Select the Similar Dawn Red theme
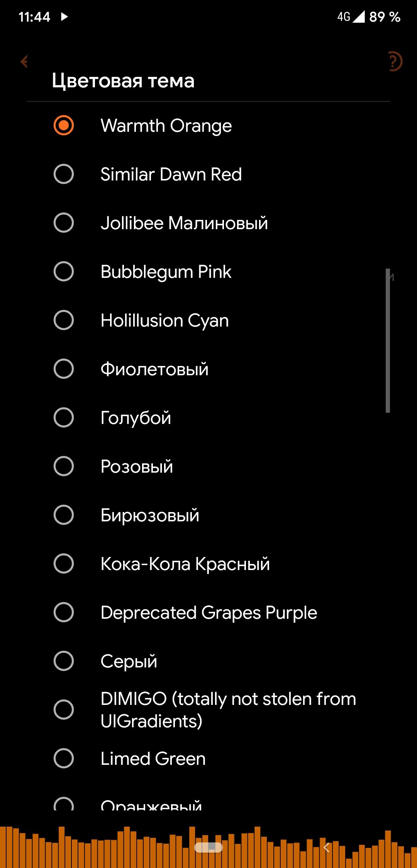The height and width of the screenshot is (868, 417). coord(64,174)
